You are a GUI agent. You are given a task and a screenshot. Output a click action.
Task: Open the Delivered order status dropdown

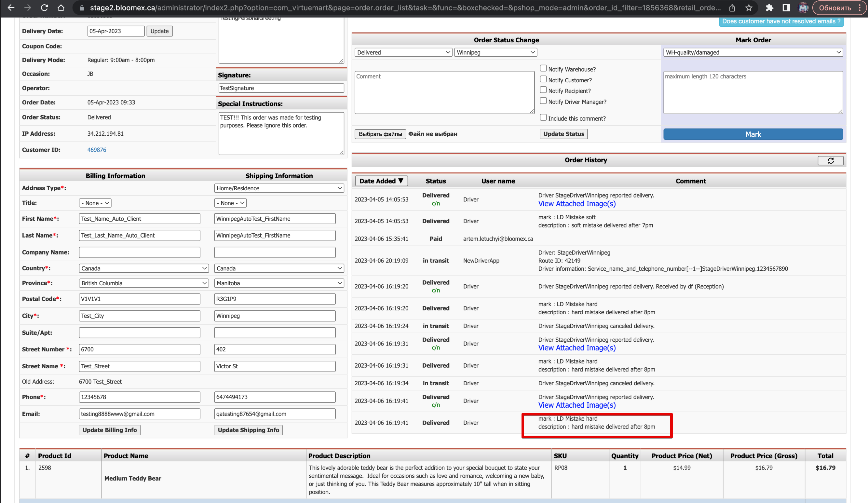coord(403,52)
